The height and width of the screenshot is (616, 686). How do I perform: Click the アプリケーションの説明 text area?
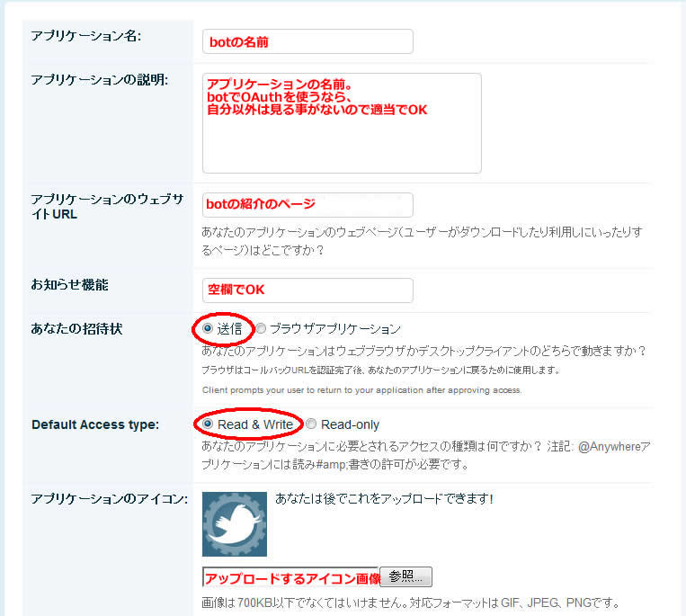point(342,123)
